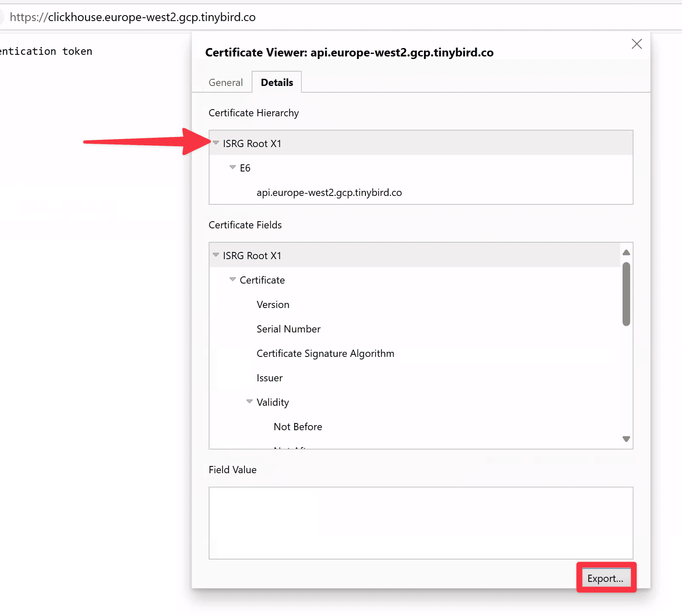Click the down arrow on the fields scrollbar
Image resolution: width=682 pixels, height=616 pixels.
[x=626, y=439]
